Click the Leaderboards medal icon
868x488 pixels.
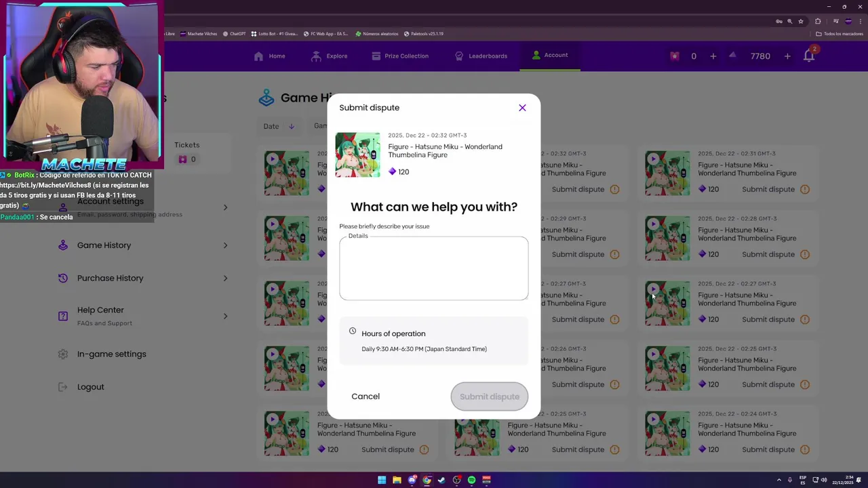point(459,56)
